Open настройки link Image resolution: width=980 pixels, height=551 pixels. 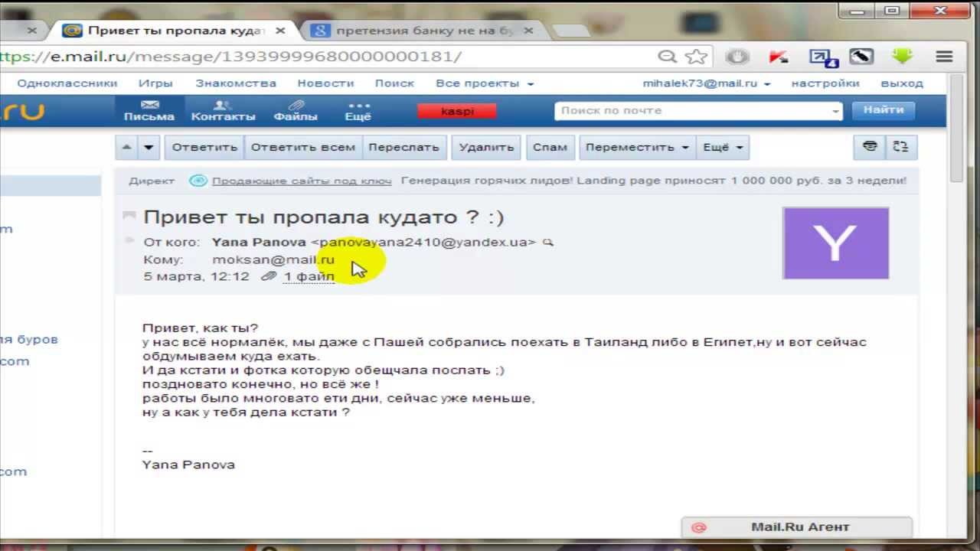pos(825,83)
